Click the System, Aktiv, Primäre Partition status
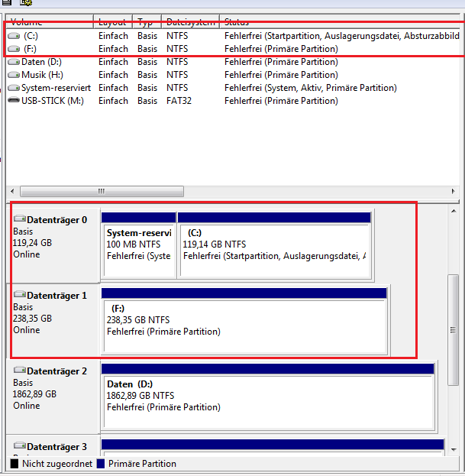Screen dimensions: 465x476 tap(311, 88)
